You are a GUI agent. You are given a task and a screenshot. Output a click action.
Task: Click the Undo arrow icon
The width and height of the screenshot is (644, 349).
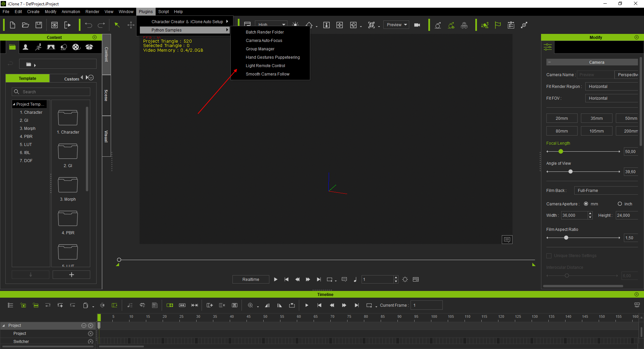89,25
